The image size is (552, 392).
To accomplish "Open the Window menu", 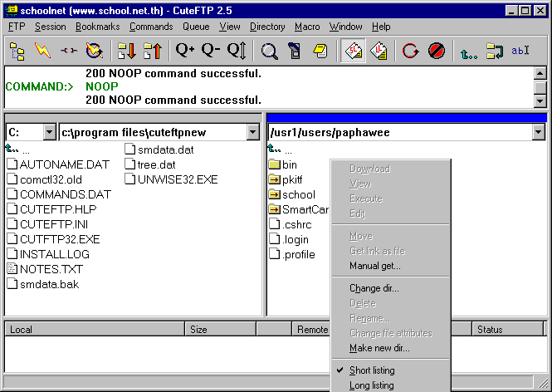I will pyautogui.click(x=345, y=27).
